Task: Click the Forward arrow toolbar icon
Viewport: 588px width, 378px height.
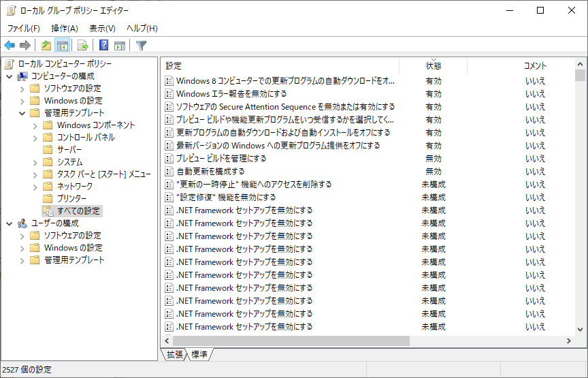Action: 24,46
